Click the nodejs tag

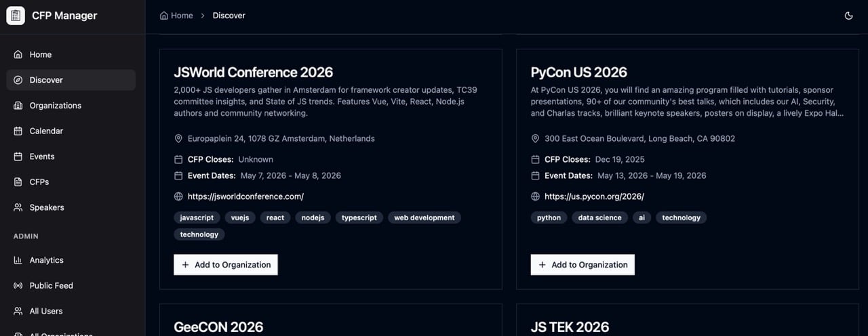coord(313,217)
